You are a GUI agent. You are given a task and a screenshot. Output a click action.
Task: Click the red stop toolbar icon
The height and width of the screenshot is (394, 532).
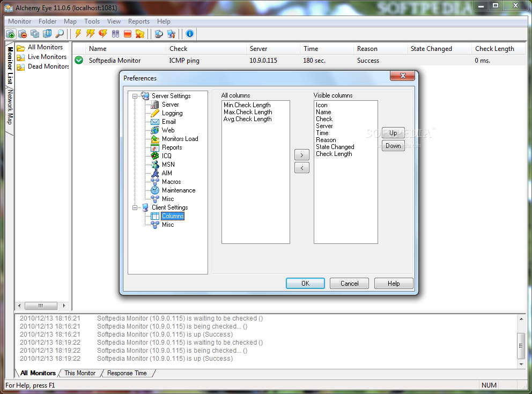coord(128,34)
